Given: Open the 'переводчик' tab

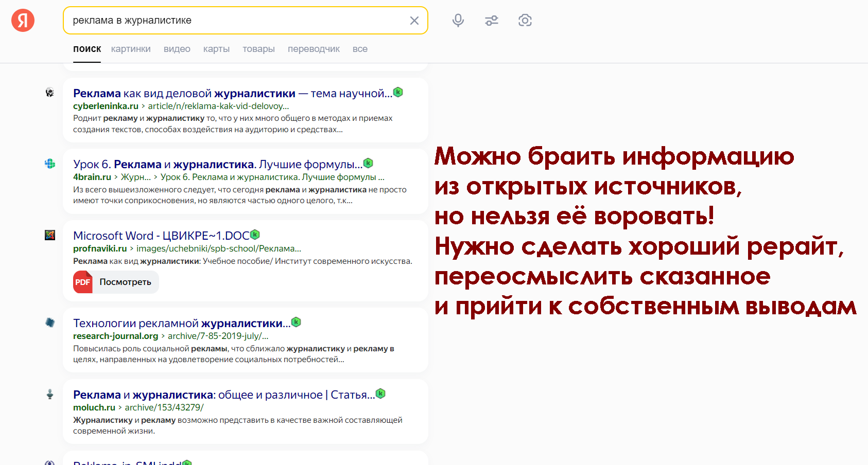Looking at the screenshot, I should [x=314, y=49].
